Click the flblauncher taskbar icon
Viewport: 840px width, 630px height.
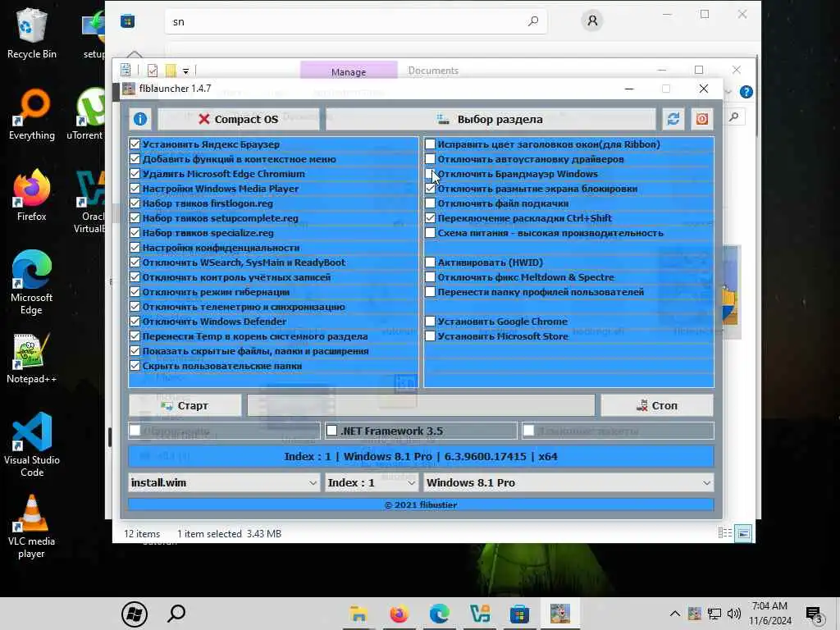tap(559, 614)
